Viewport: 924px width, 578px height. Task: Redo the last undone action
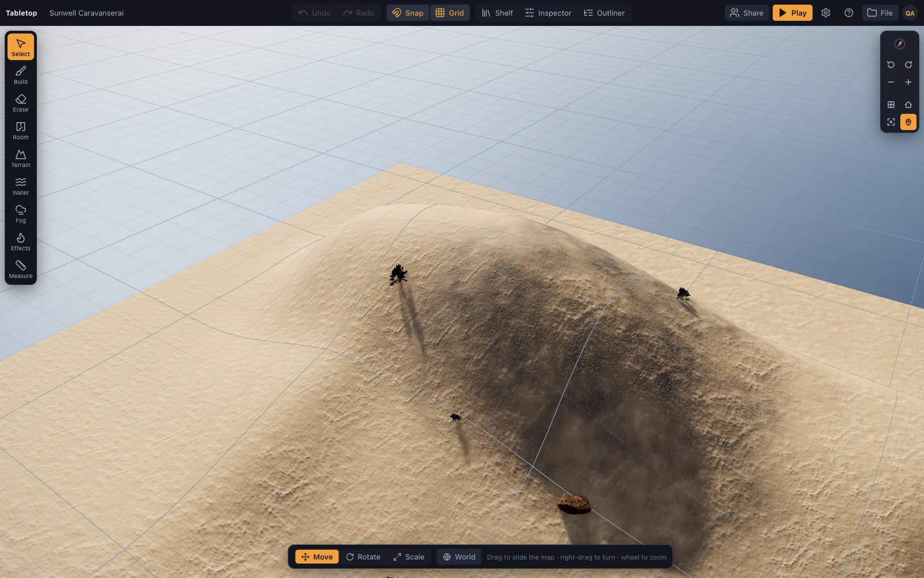[359, 13]
